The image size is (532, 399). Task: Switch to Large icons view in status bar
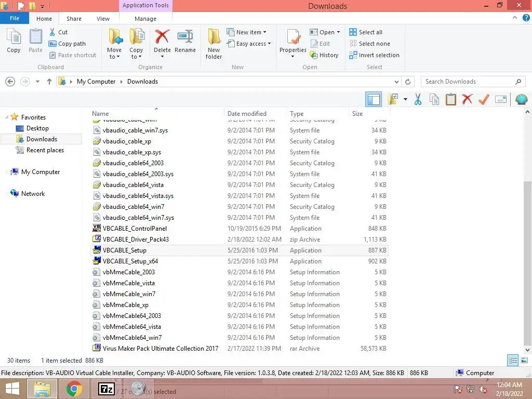(524, 361)
